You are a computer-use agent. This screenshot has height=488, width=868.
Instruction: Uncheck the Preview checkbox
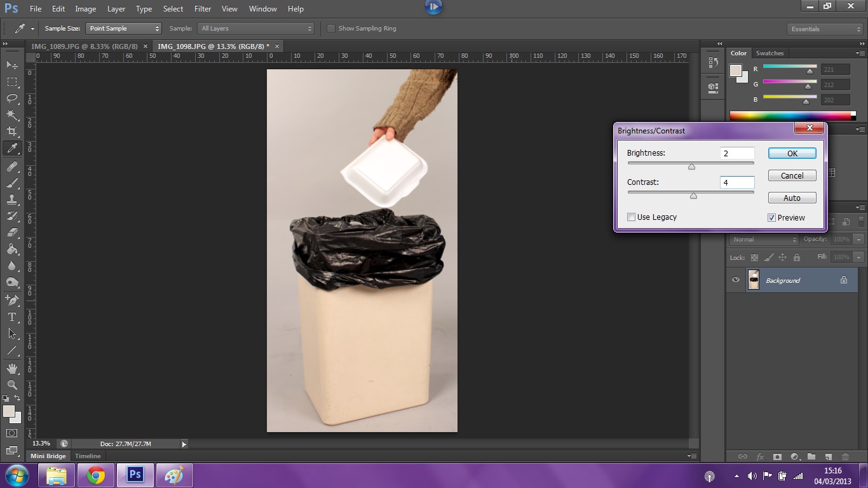point(771,217)
